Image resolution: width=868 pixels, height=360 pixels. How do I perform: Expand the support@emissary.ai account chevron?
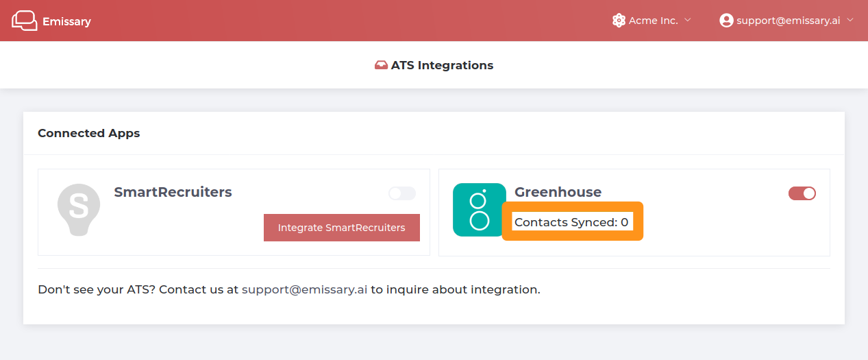pos(850,20)
